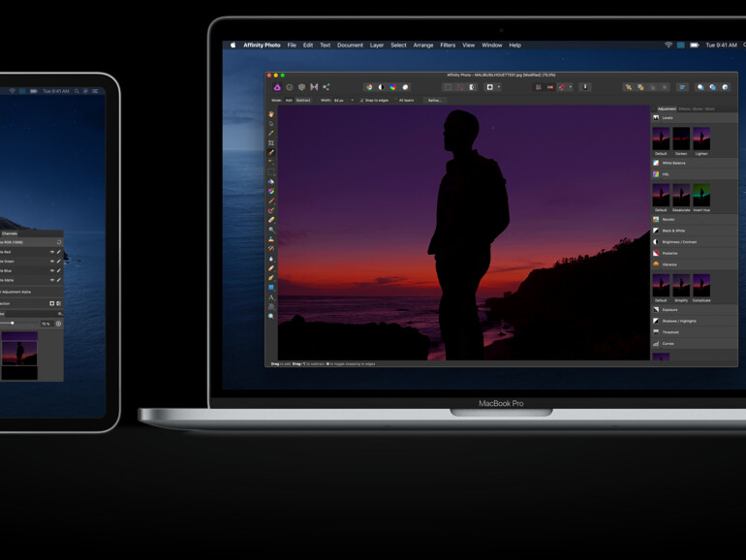Screen dimensions: 746x560
Task: Switch to the Effects panel tab
Action: [x=684, y=109]
